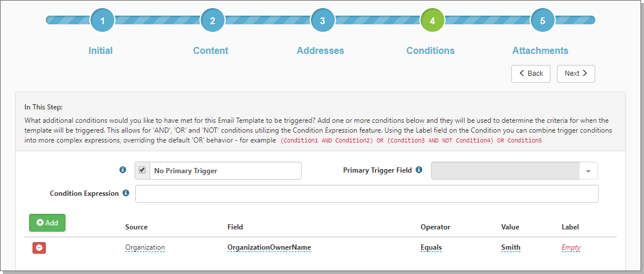Remove the Organization condition row
The height and width of the screenshot is (274, 644).
tap(39, 248)
